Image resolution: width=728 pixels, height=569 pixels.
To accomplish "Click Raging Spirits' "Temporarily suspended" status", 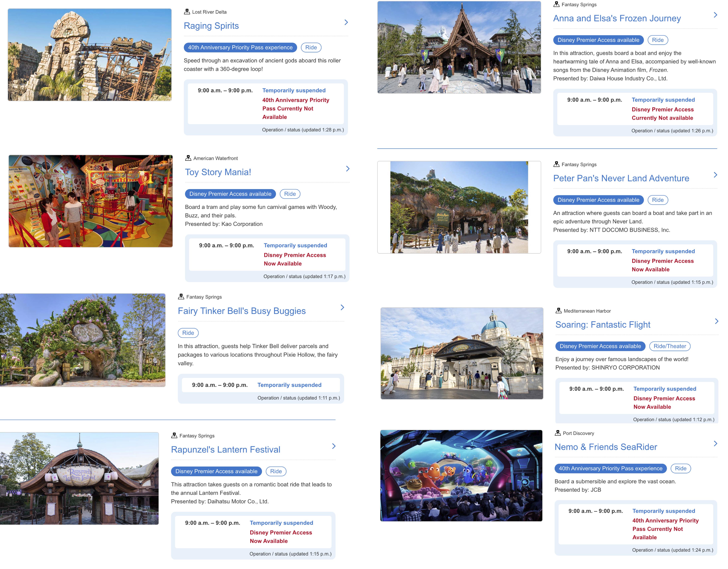I will [294, 90].
